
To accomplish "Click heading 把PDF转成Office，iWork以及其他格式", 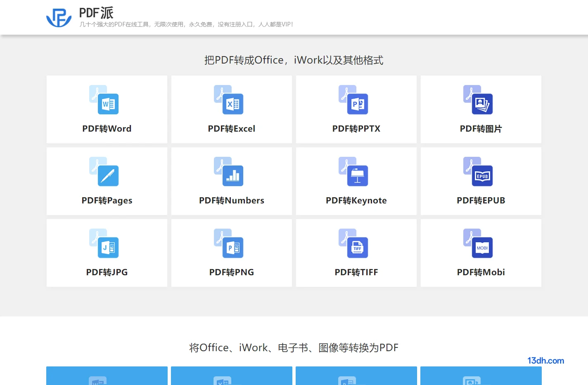I will pos(294,60).
